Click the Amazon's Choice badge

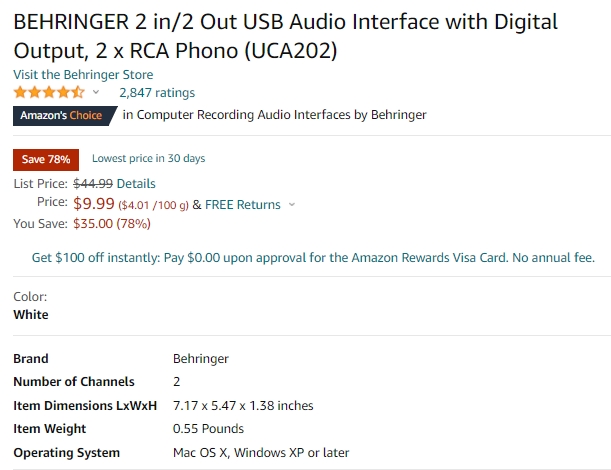[x=65, y=116]
